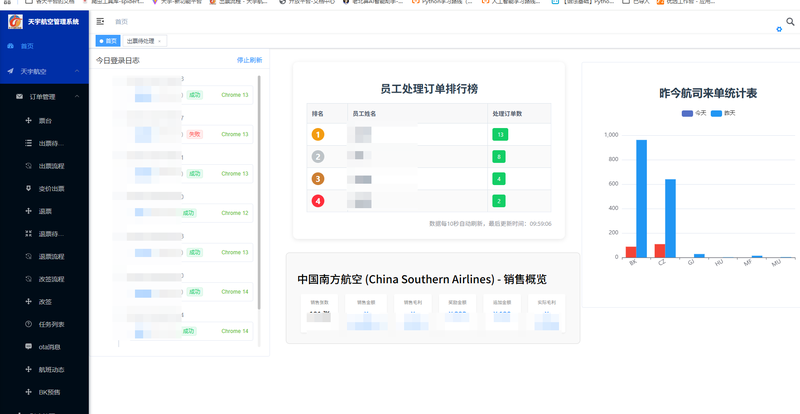Open the 退票 sidebar entry
Screen dimensions: 800x414
(x=44, y=211)
